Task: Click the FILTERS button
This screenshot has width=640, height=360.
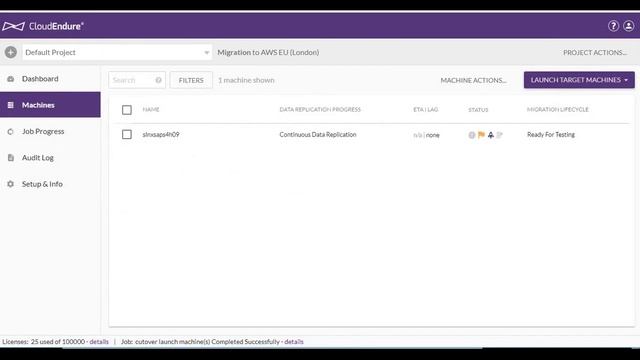Action: pyautogui.click(x=191, y=80)
